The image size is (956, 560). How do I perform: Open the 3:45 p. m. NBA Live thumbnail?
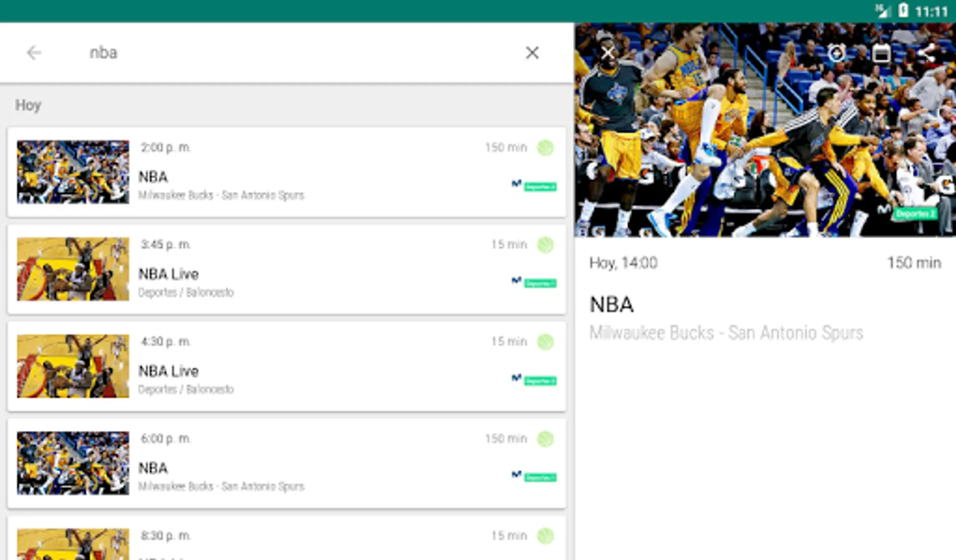73,269
